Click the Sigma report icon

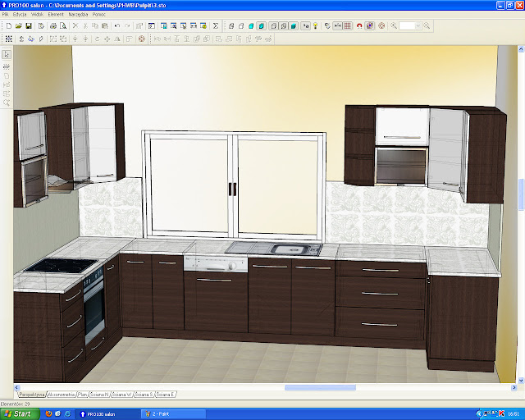216,25
